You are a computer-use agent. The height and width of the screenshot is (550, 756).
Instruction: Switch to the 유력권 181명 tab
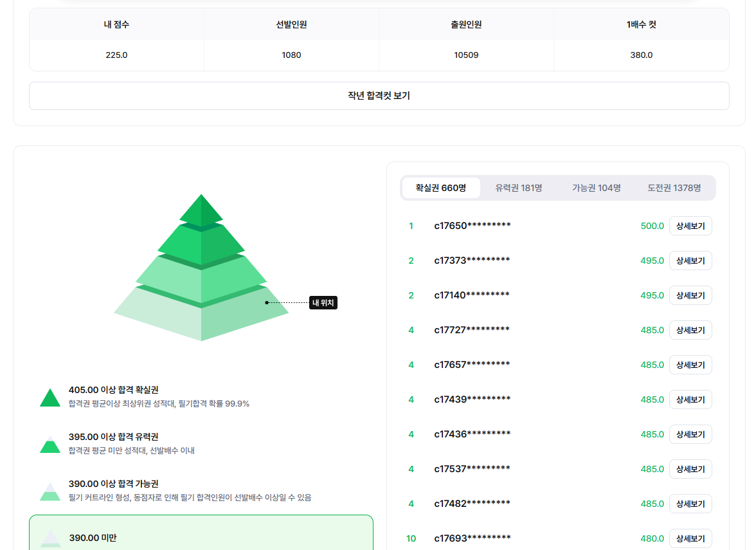click(x=519, y=188)
